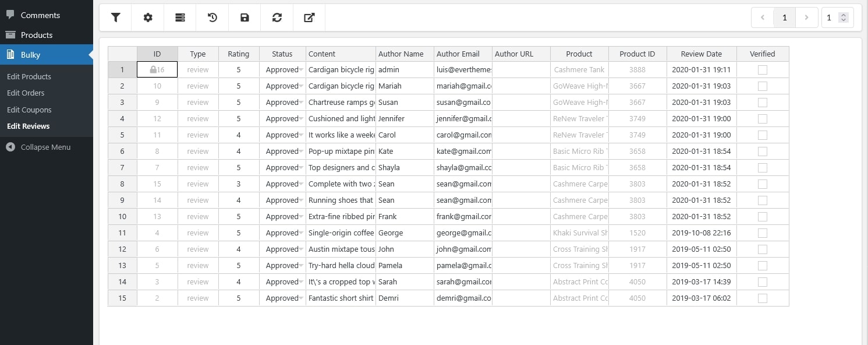This screenshot has height=345, width=868.
Task: Click the external link export icon
Action: [309, 17]
